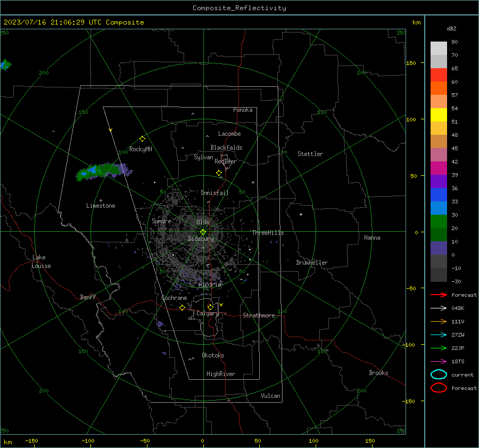Click the Stettler city label

point(310,154)
